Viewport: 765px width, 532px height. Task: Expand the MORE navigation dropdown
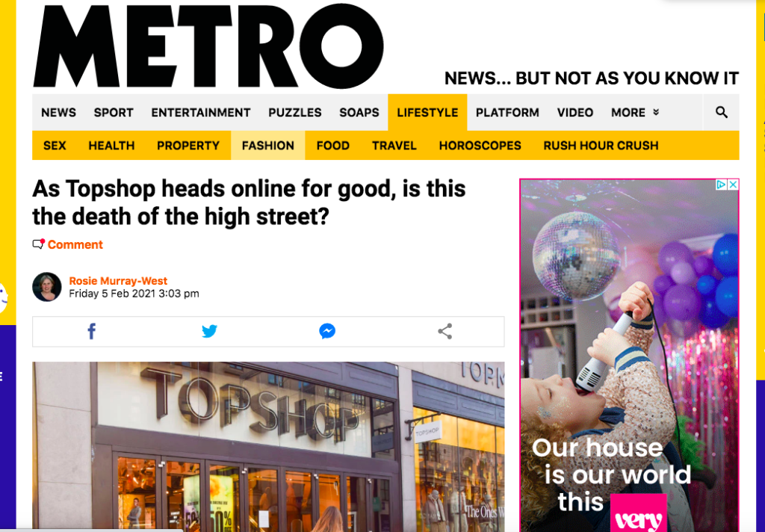tap(635, 112)
